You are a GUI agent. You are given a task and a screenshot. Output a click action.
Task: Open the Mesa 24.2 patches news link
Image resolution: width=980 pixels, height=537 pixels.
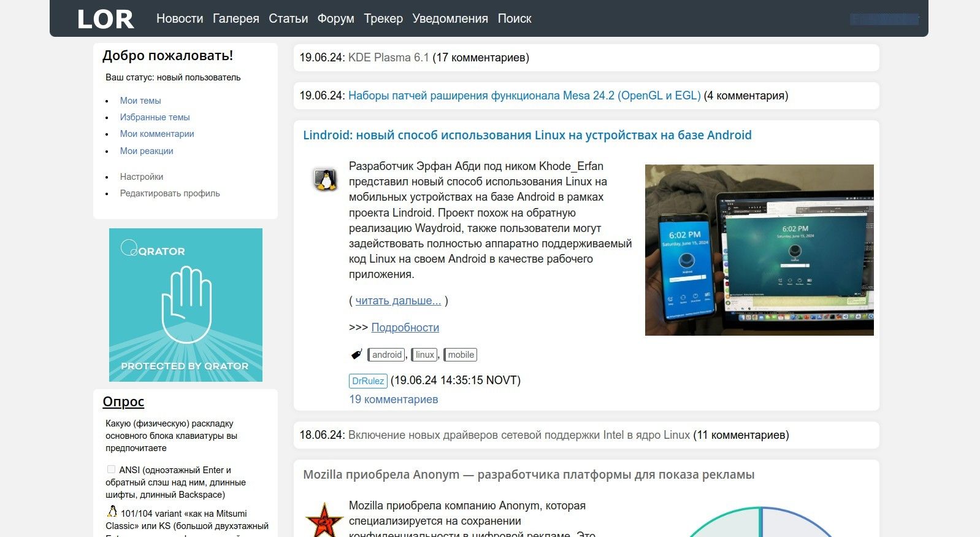524,96
